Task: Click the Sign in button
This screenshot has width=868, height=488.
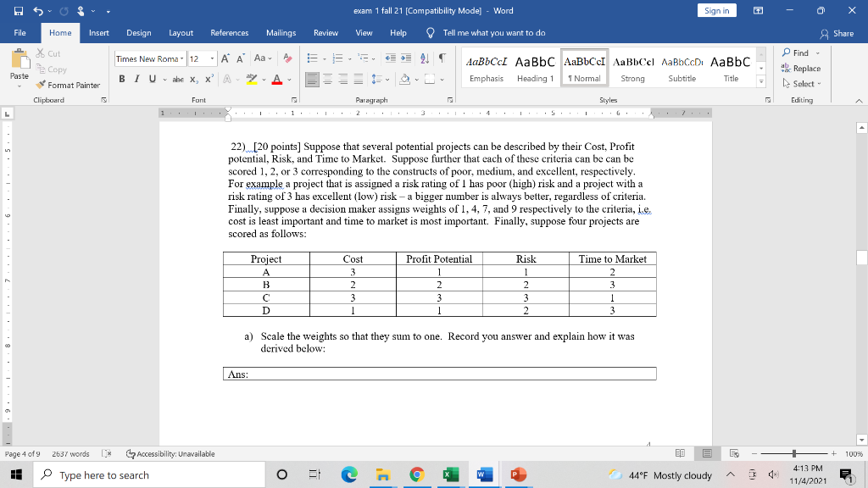Action: point(716,10)
